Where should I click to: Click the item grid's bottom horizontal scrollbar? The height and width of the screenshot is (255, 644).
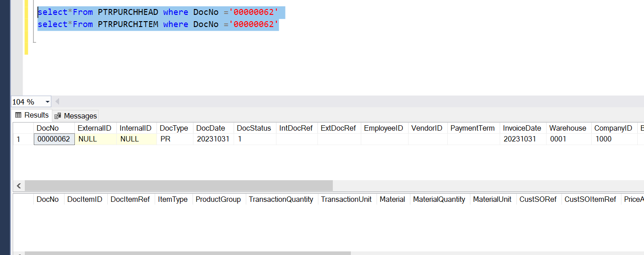tap(187, 253)
